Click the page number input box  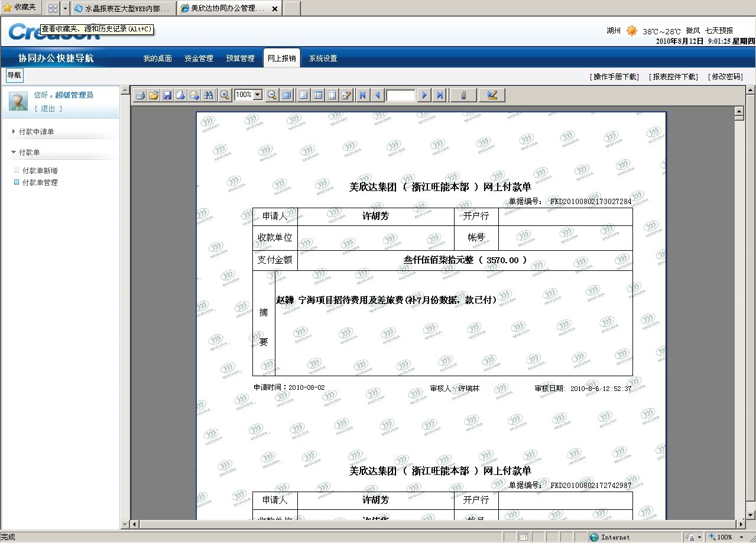coord(401,95)
